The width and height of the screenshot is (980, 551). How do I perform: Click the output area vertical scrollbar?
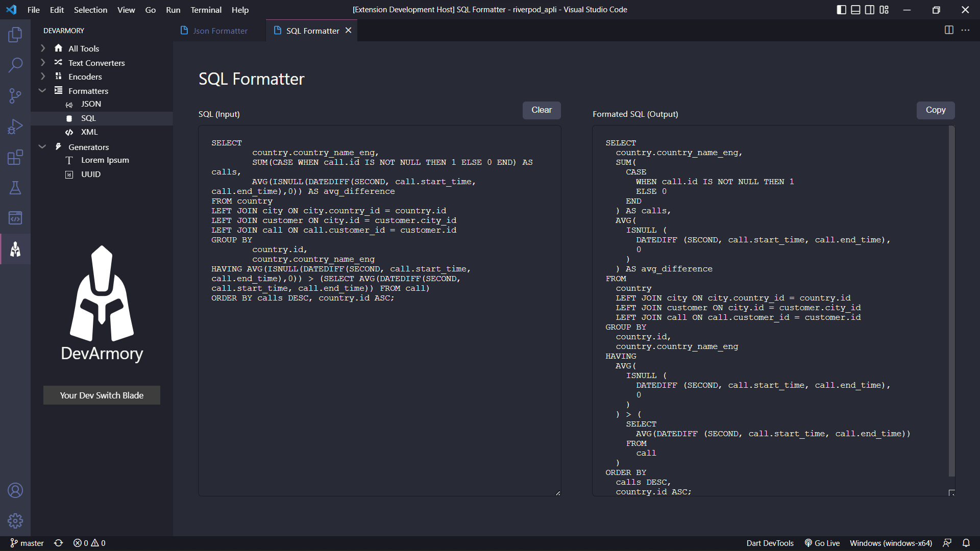click(951, 301)
